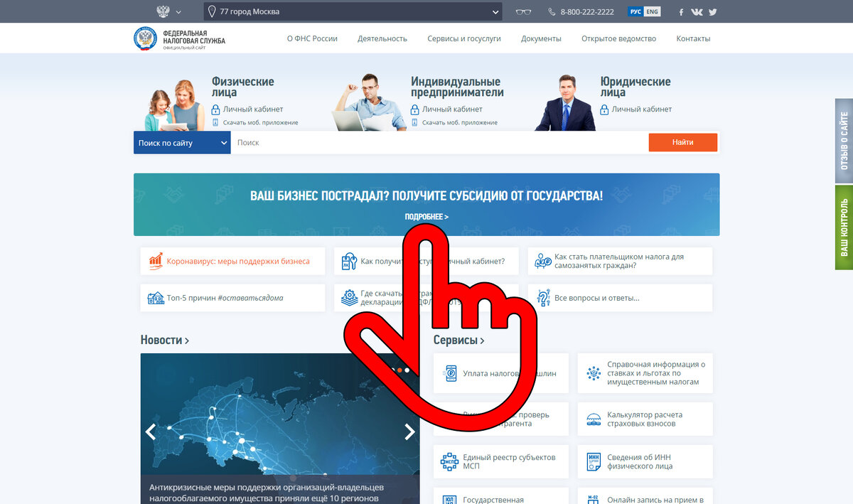Open the О ФНС России menu
This screenshot has width=853, height=504.
(312, 38)
